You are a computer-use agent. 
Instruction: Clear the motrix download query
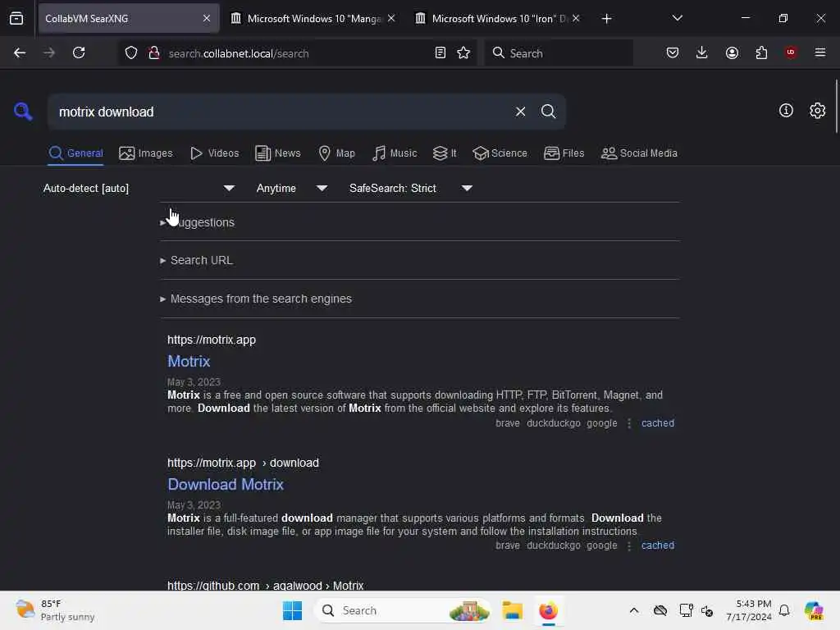[520, 112]
